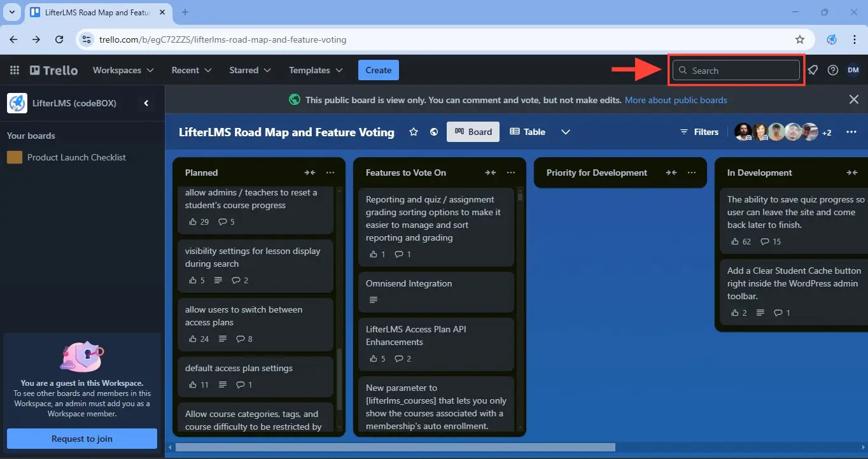
Task: Expand the Workspaces dropdown
Action: pyautogui.click(x=123, y=70)
